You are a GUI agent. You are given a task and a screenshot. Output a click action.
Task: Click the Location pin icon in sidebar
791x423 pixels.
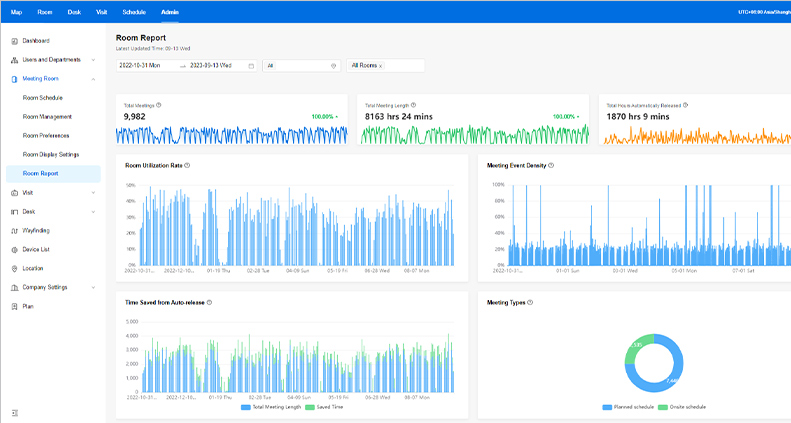point(13,268)
